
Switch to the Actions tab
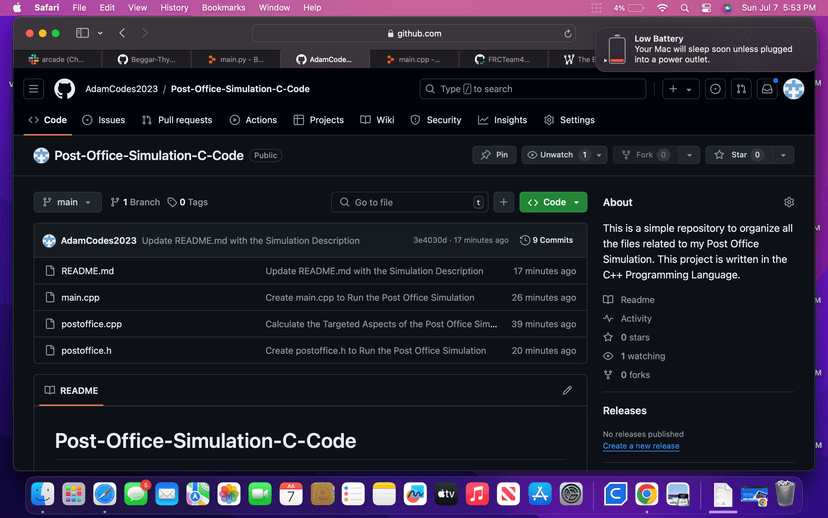pyautogui.click(x=253, y=120)
